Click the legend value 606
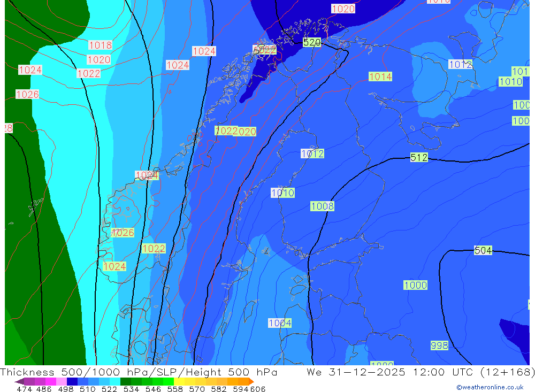535x392 pixels. (258, 389)
